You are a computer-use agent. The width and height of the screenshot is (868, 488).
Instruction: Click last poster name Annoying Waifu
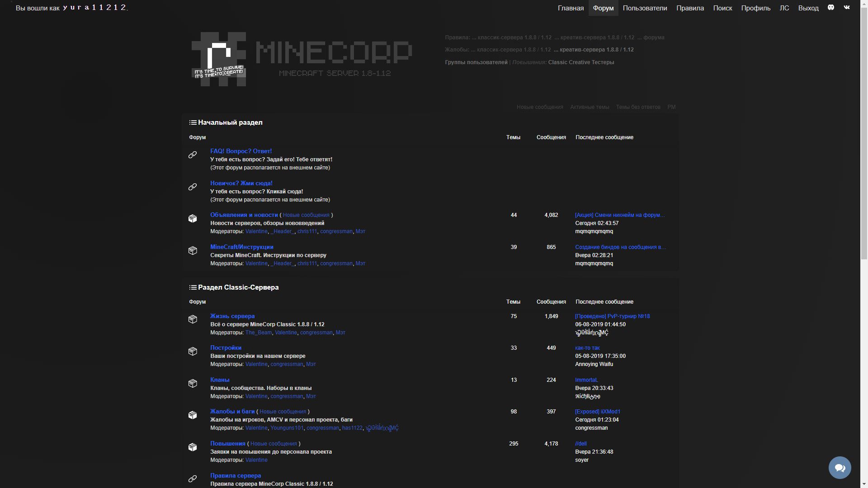click(594, 364)
